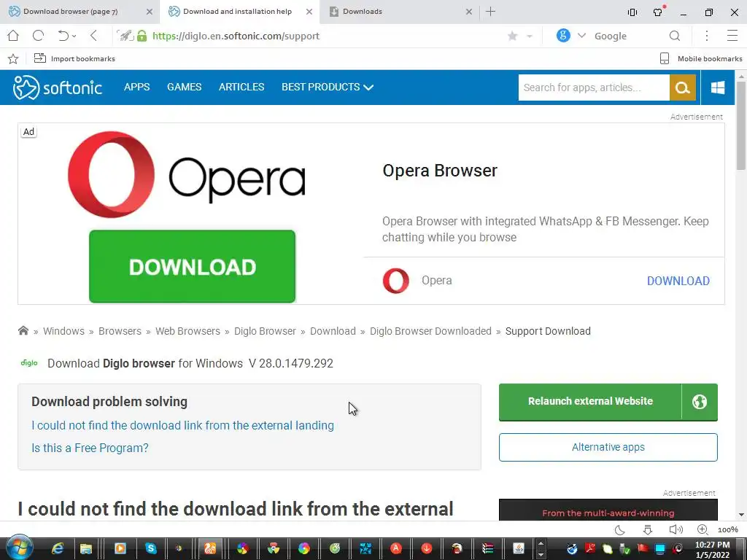Open the hamburger main menu
Screen dimensions: 747x560
[x=732, y=36]
